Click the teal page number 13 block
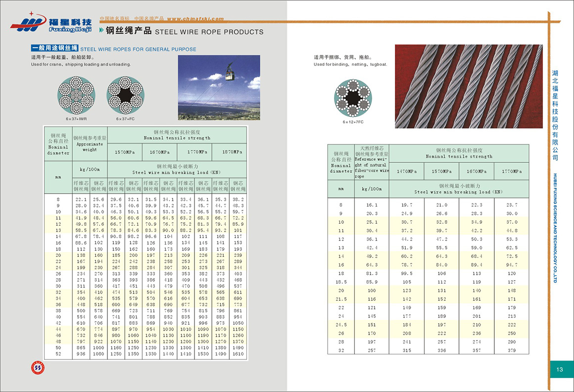Screen dimensions: 574x392 pos(560,370)
